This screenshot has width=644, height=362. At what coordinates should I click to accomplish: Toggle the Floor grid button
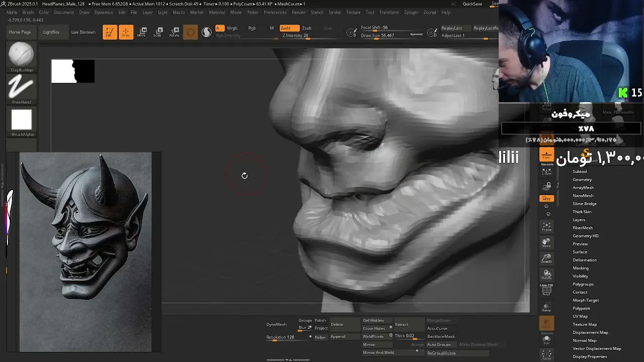[546, 154]
